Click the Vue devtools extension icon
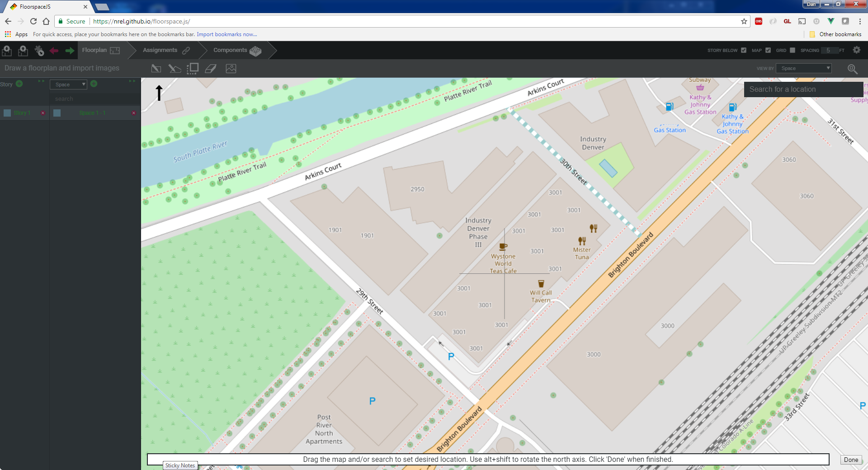This screenshot has height=470, width=868. [x=830, y=21]
